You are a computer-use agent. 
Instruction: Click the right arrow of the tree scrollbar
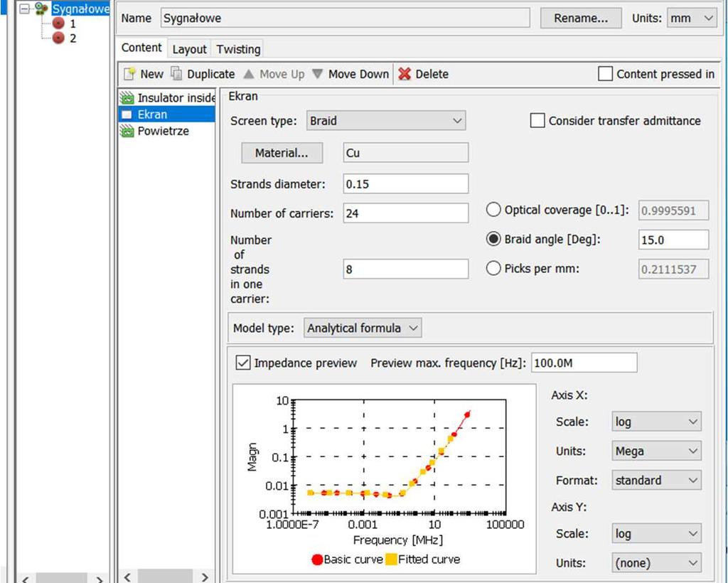100,578
